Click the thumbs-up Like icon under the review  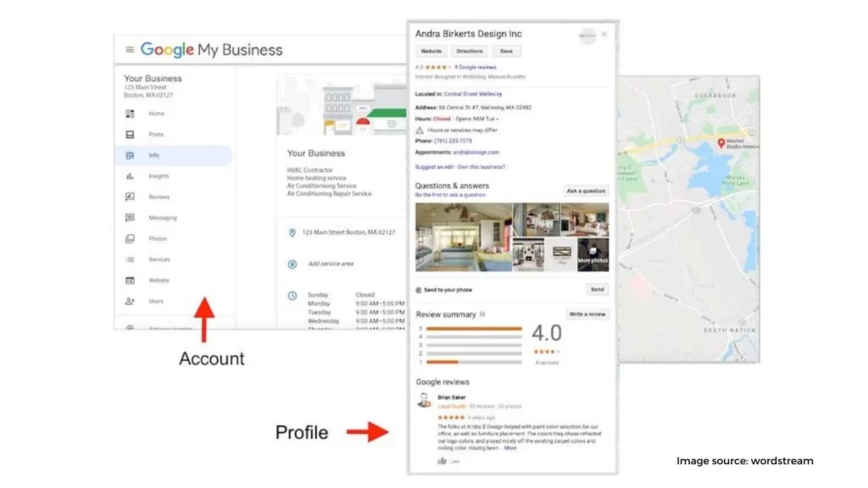[442, 461]
